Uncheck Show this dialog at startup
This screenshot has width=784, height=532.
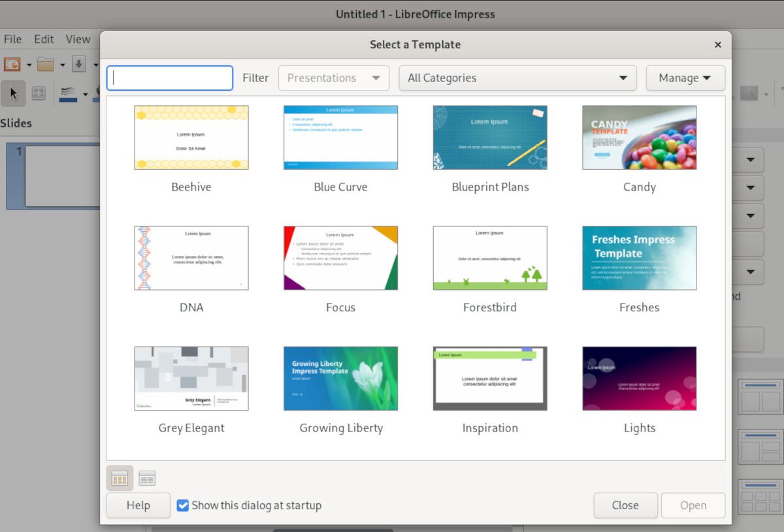182,505
